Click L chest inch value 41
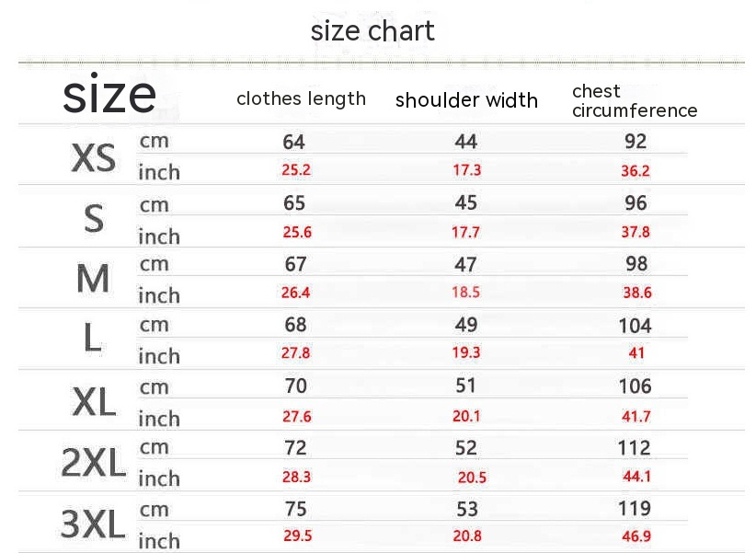The width and height of the screenshot is (756, 553). coord(636,353)
